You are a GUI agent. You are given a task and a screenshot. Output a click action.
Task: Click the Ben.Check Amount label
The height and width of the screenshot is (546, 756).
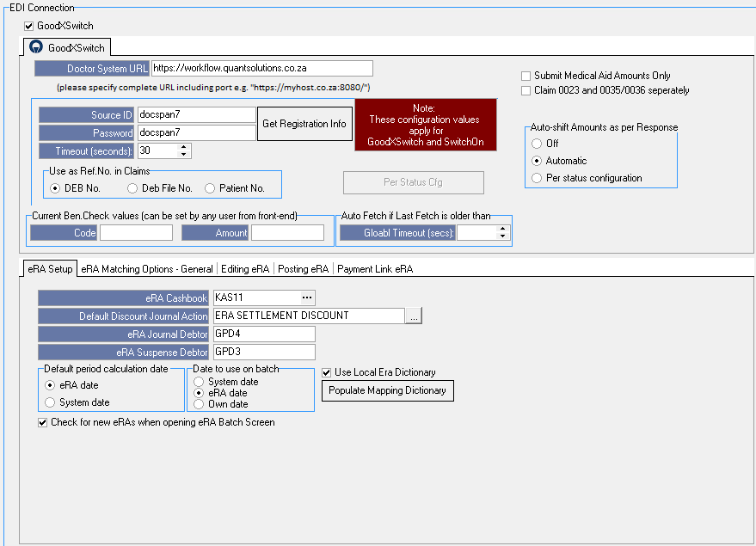click(x=215, y=233)
